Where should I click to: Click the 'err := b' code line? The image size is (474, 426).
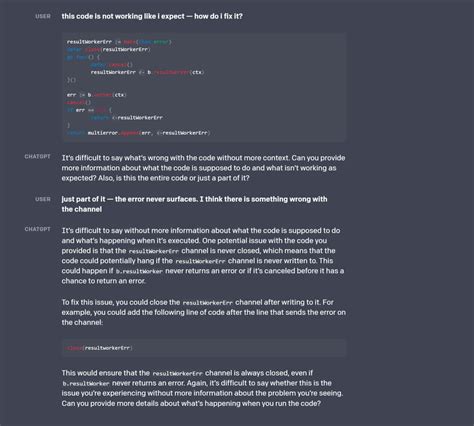[96, 95]
